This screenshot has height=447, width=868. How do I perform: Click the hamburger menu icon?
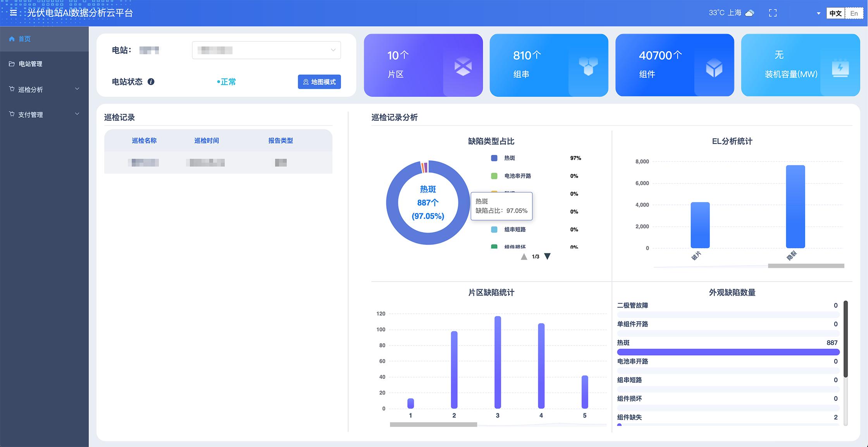click(x=13, y=13)
